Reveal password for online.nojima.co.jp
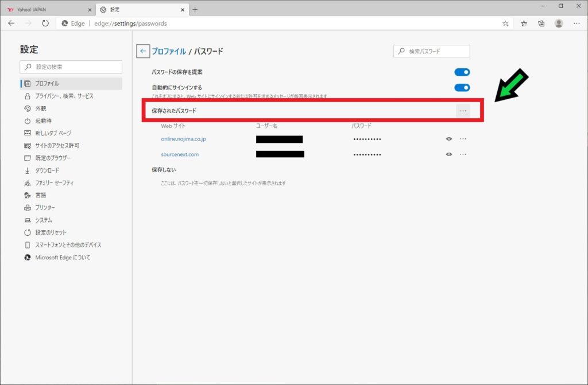The width and height of the screenshot is (588, 385). 449,139
